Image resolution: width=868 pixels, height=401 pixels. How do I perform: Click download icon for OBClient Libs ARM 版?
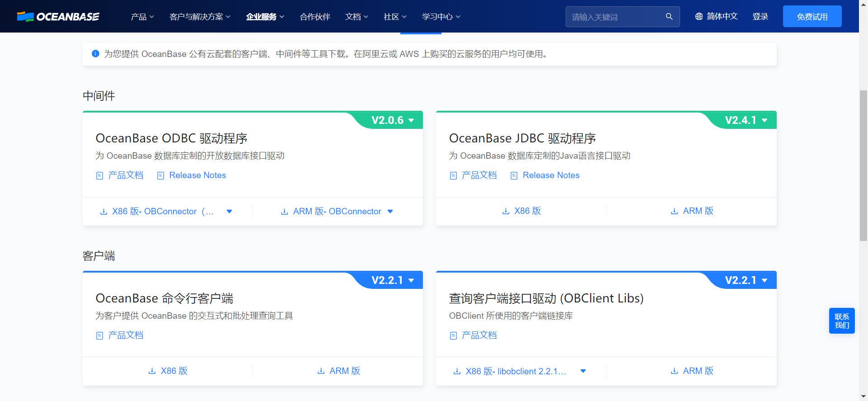(674, 371)
